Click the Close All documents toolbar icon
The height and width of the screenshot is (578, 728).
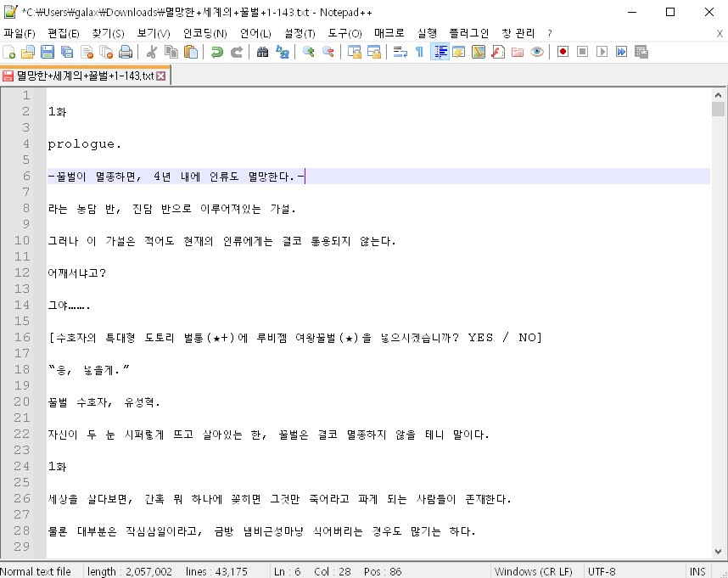click(106, 52)
